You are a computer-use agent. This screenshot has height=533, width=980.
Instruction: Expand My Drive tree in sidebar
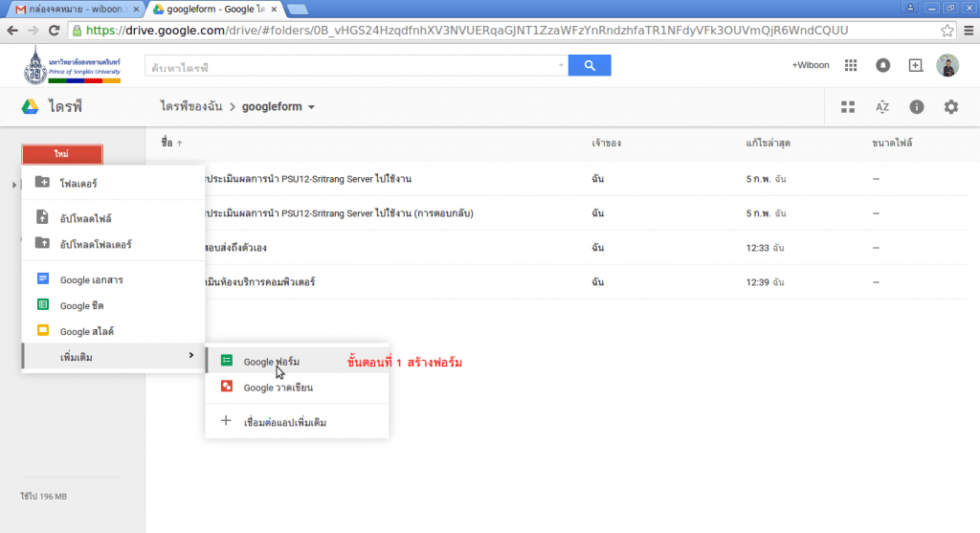coord(14,185)
